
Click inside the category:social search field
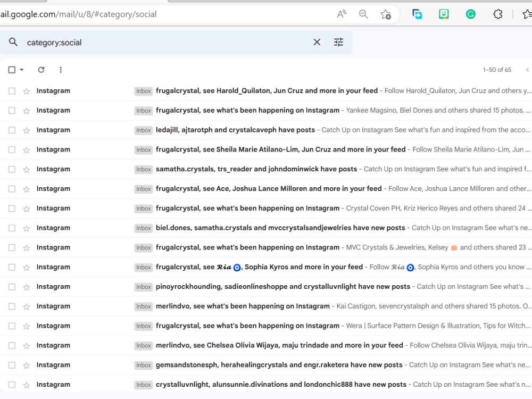pyautogui.click(x=166, y=43)
